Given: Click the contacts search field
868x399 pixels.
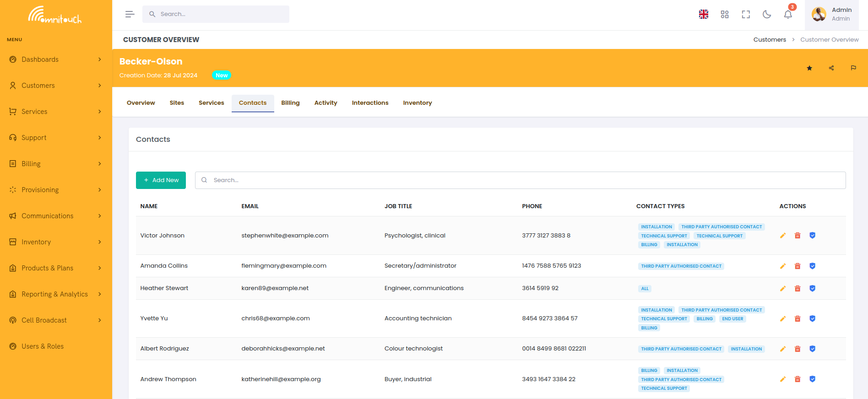Looking at the screenshot, I should tap(520, 180).
